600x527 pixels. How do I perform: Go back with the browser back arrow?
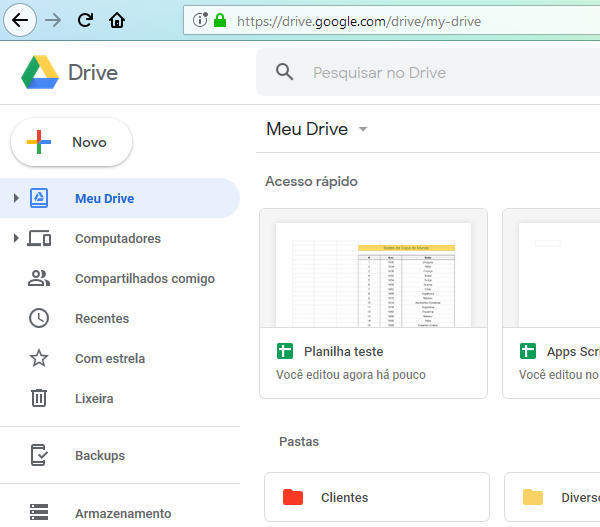pos(20,20)
